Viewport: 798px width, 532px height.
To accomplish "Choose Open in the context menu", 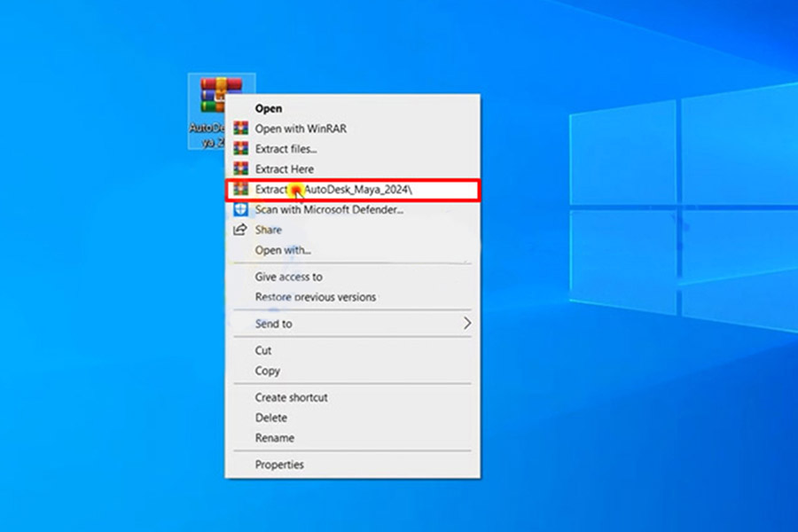I will point(353,108).
